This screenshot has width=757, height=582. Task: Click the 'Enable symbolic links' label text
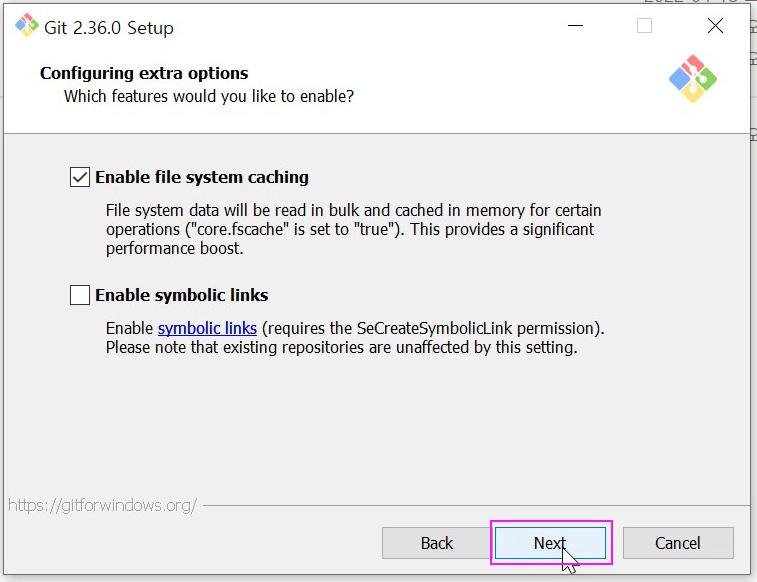pyautogui.click(x=182, y=295)
